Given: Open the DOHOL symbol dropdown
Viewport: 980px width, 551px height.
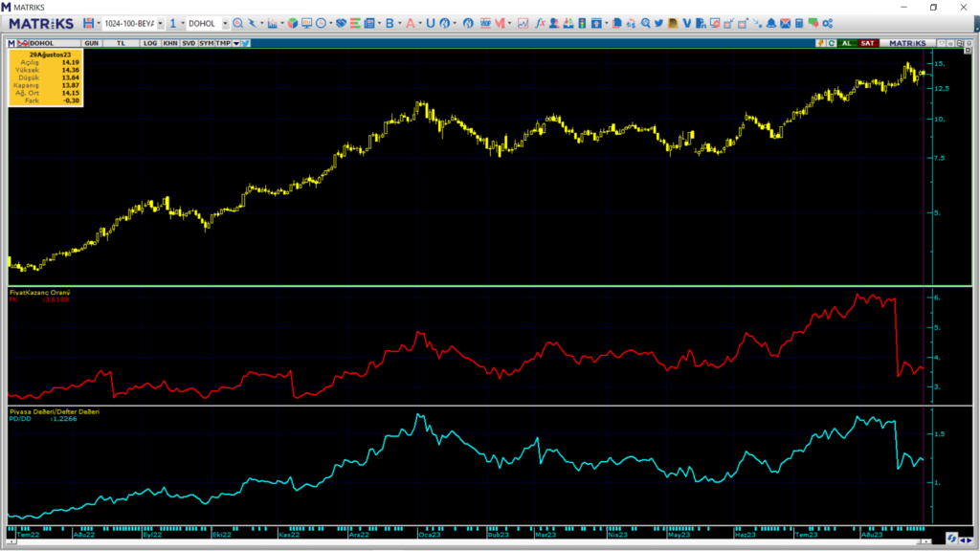Looking at the screenshot, I should point(225,23).
